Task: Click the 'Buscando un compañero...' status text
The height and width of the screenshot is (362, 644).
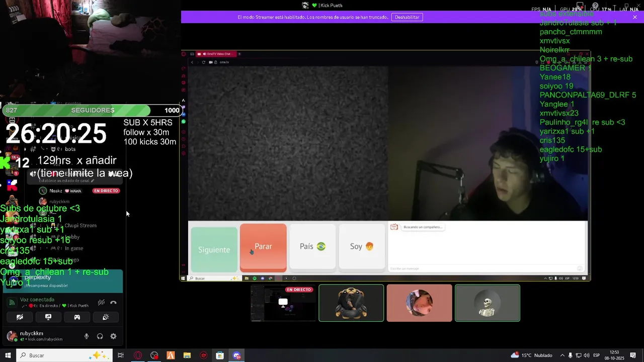Action: click(x=423, y=227)
